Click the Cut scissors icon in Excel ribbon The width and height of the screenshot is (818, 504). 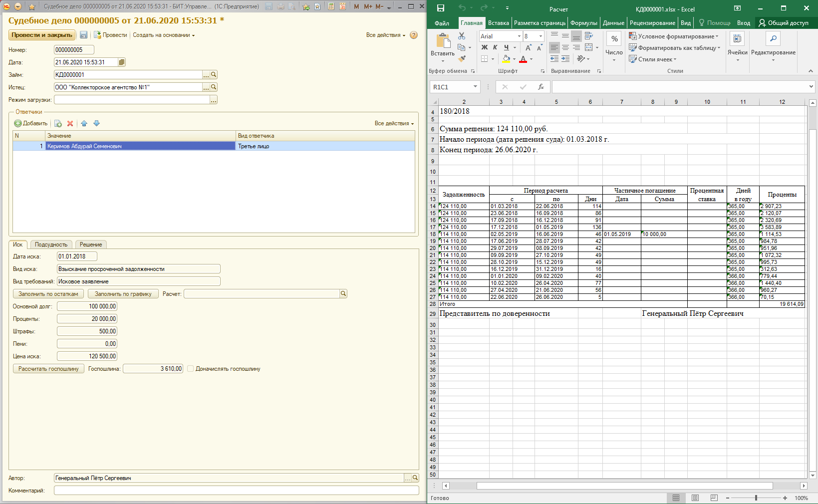462,36
